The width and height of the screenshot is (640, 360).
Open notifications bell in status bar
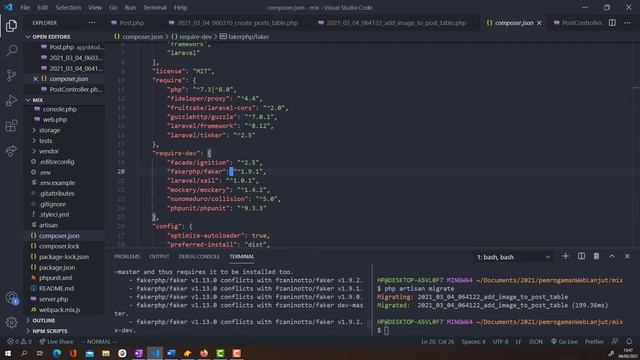[629, 342]
